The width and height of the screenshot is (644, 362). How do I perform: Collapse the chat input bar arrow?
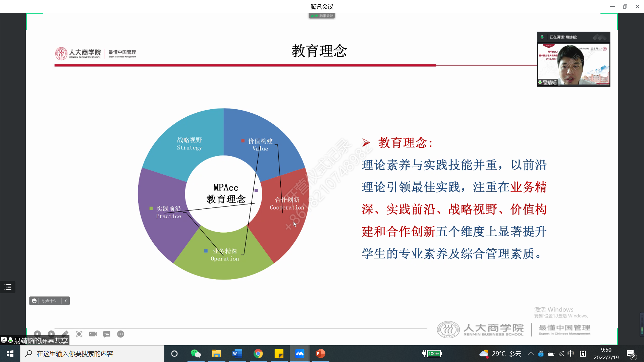click(66, 301)
